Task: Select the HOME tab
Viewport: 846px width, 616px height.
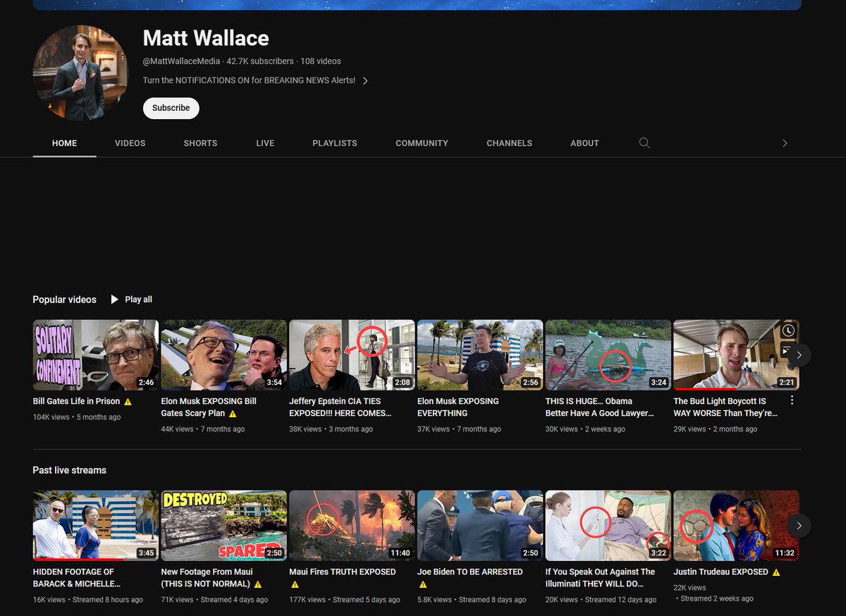Action: (x=64, y=143)
